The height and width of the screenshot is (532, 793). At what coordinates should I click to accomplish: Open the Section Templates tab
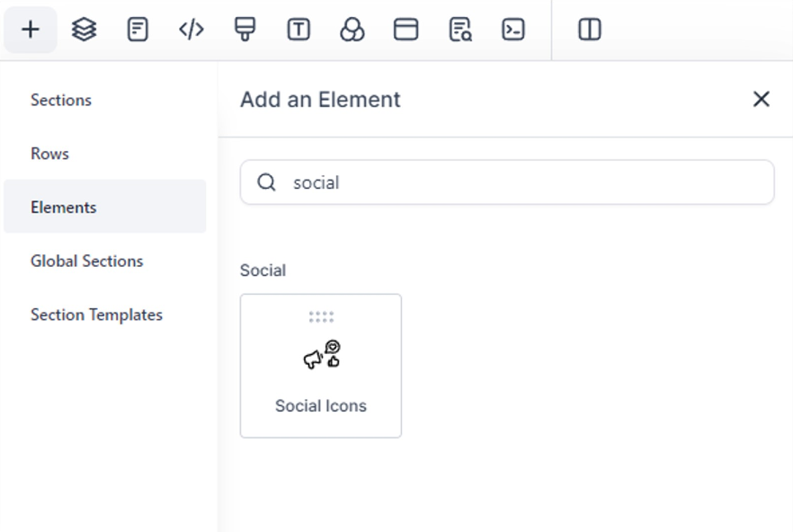click(96, 315)
